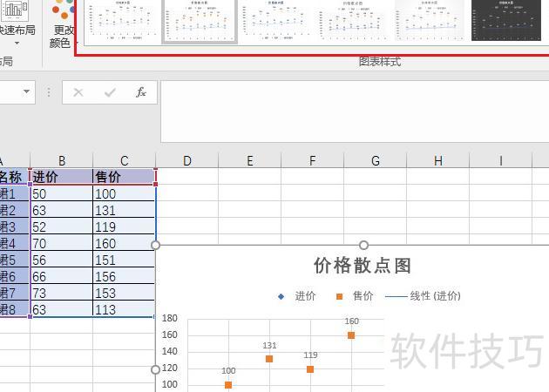Viewport: 549px width, 392px height.
Task: Click the chart's top-middle resize handle
Action: click(x=363, y=245)
